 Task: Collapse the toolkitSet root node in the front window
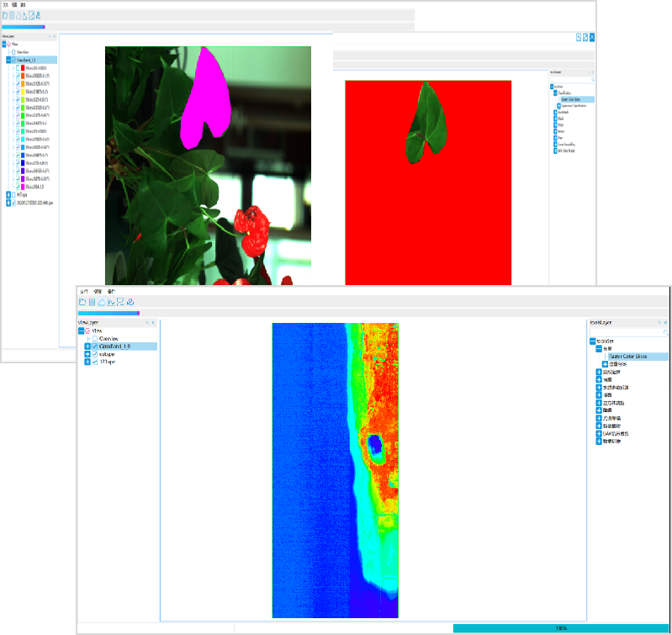tap(592, 341)
